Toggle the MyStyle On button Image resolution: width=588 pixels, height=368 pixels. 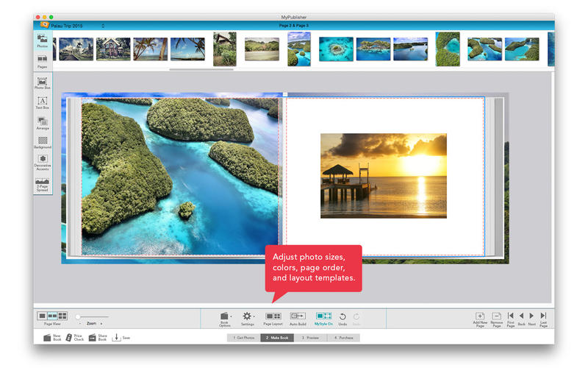tap(323, 316)
